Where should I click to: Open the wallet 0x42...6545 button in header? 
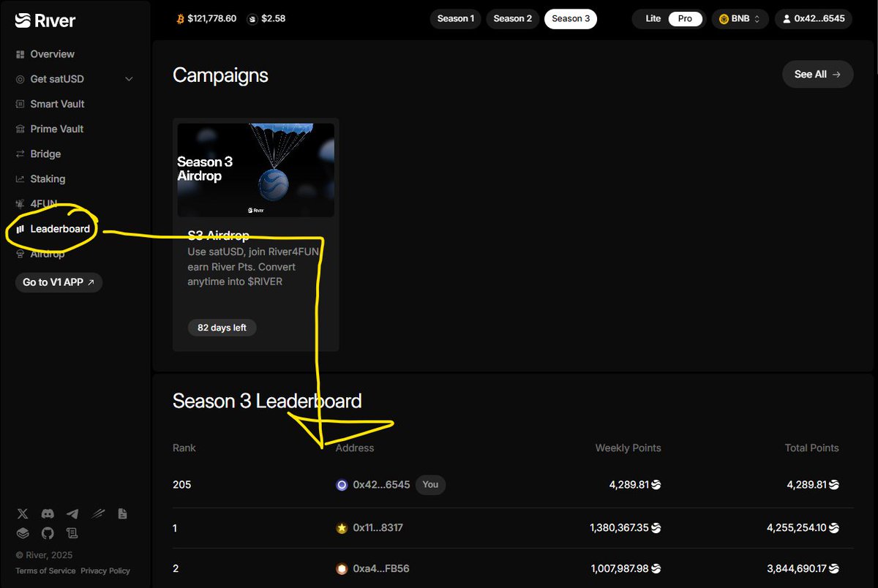pos(814,19)
